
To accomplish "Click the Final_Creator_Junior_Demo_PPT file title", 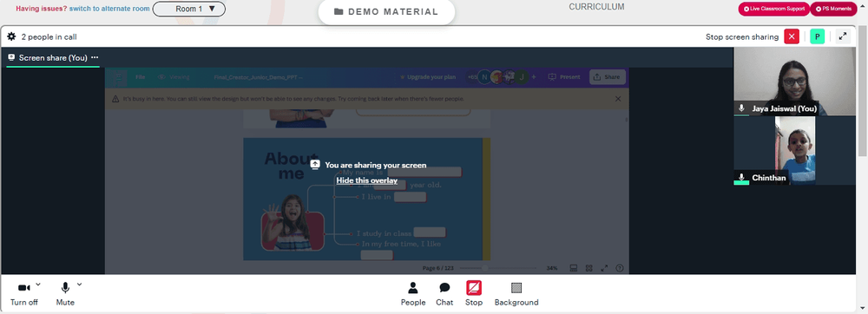I will point(258,77).
